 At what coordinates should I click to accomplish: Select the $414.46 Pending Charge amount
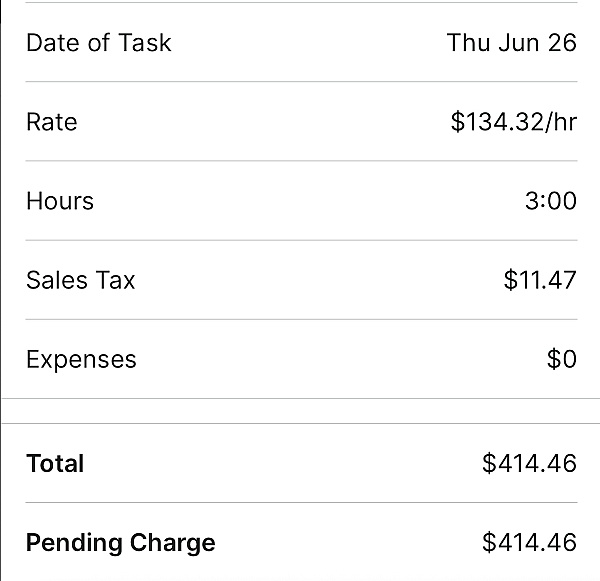click(529, 543)
